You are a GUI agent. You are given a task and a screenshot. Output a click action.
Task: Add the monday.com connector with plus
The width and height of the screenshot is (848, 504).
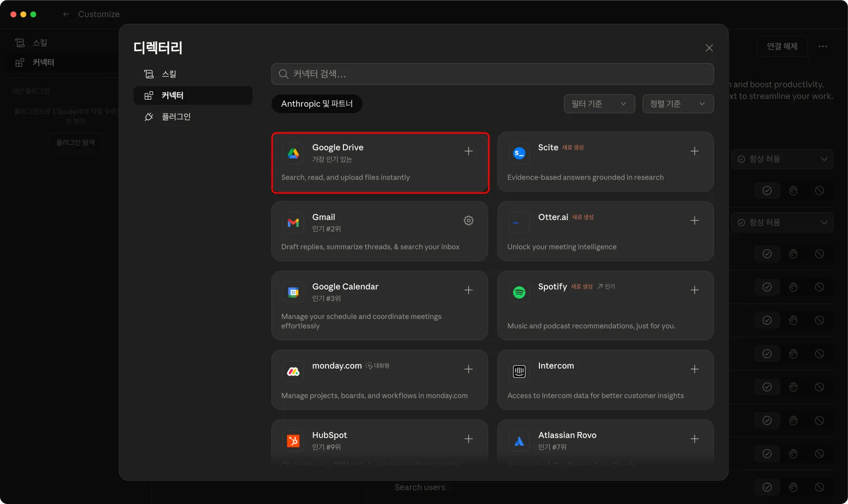pyautogui.click(x=468, y=369)
